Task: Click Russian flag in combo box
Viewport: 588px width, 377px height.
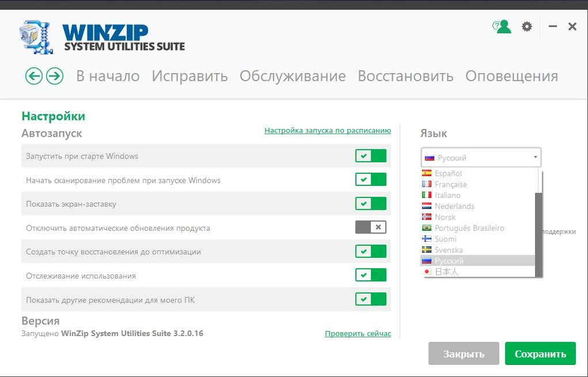Action: (430, 158)
